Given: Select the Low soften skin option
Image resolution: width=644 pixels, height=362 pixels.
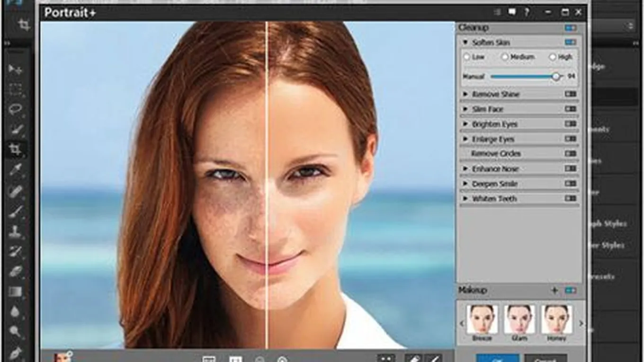Looking at the screenshot, I should click(467, 57).
